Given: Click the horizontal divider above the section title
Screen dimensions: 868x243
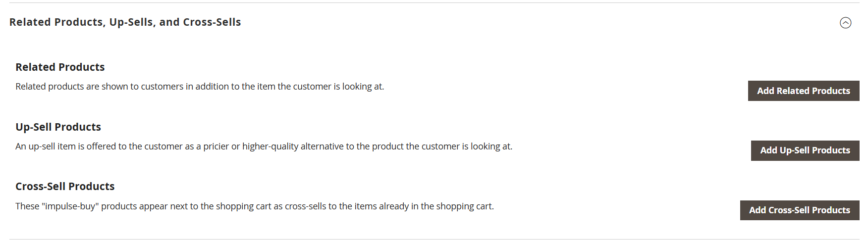Looking at the screenshot, I should tap(434, 3).
